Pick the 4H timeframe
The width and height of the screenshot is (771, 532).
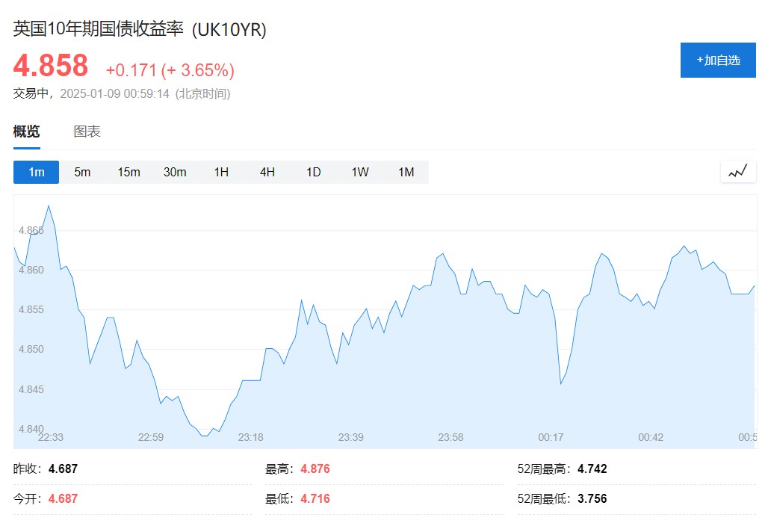tap(267, 173)
